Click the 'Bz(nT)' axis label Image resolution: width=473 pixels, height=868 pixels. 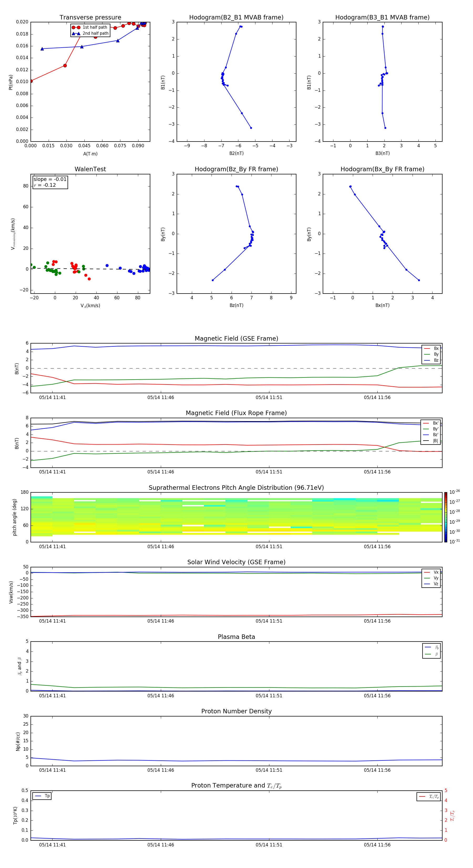pos(236,305)
